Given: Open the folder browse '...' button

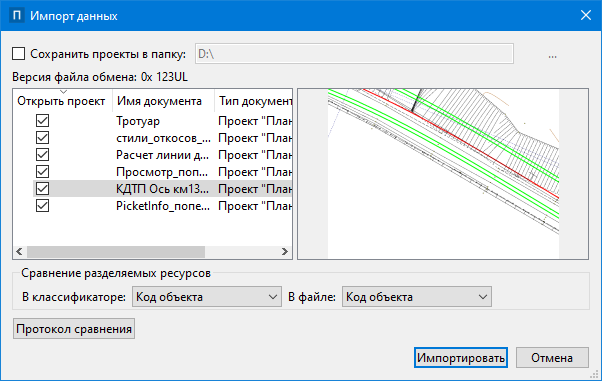Looking at the screenshot, I should coord(552,55).
